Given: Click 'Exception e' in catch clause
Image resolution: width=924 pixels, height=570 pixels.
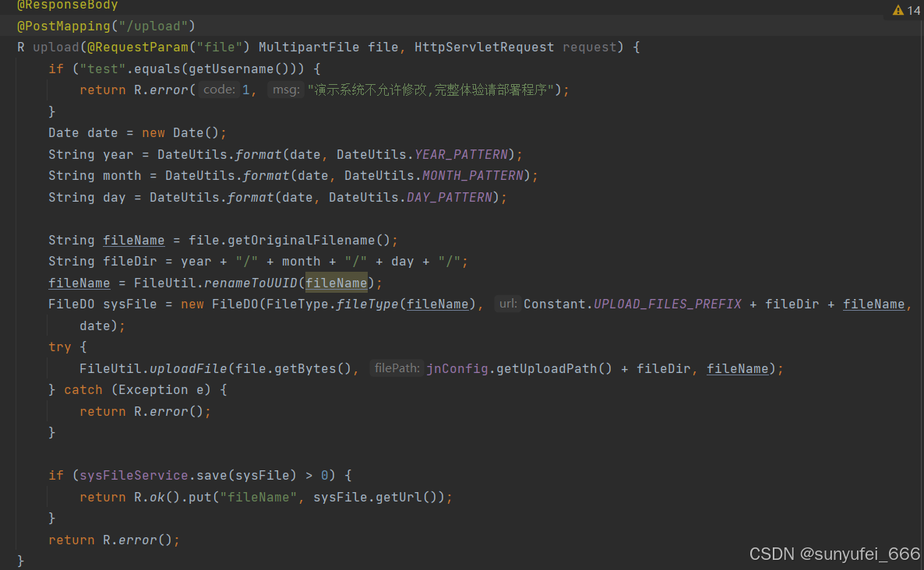Looking at the screenshot, I should tap(160, 390).
